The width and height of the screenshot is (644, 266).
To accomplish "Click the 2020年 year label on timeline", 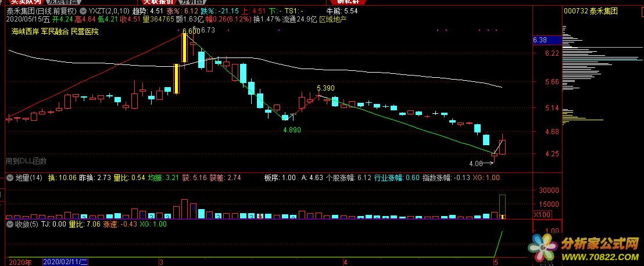I will [20, 261].
